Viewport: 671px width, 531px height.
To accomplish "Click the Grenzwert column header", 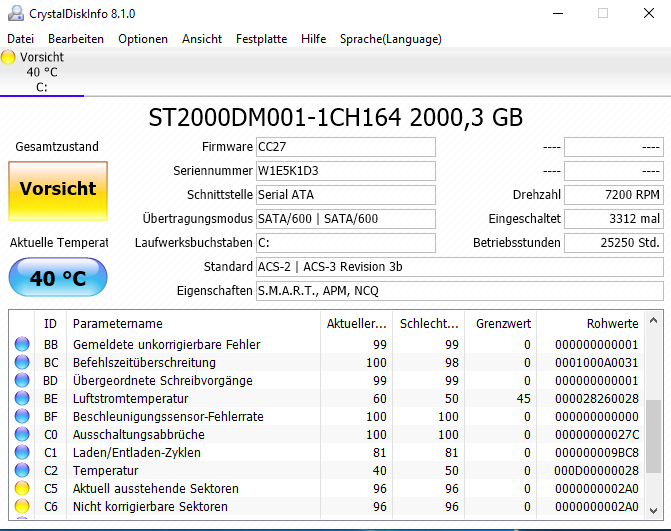I will 501,323.
